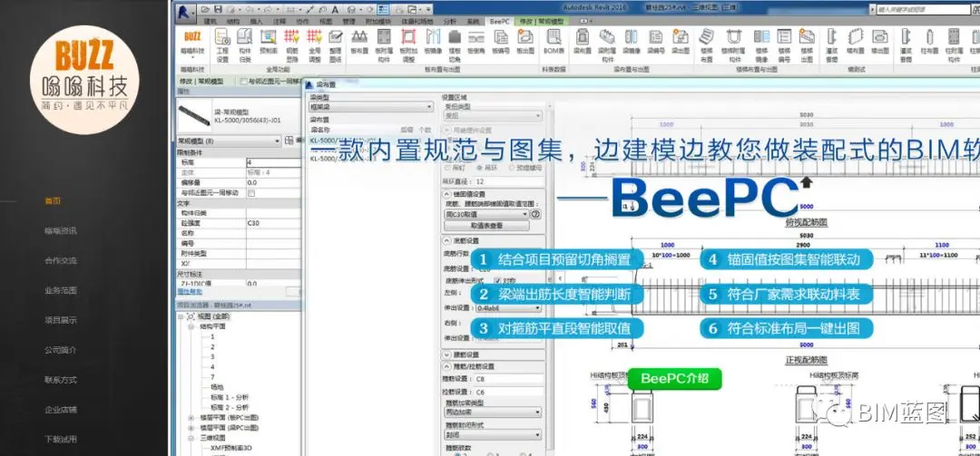The width and height of the screenshot is (980, 456).
Task: Toggle the 对称 checkbox in 底筋设置
Action: coord(498,280)
